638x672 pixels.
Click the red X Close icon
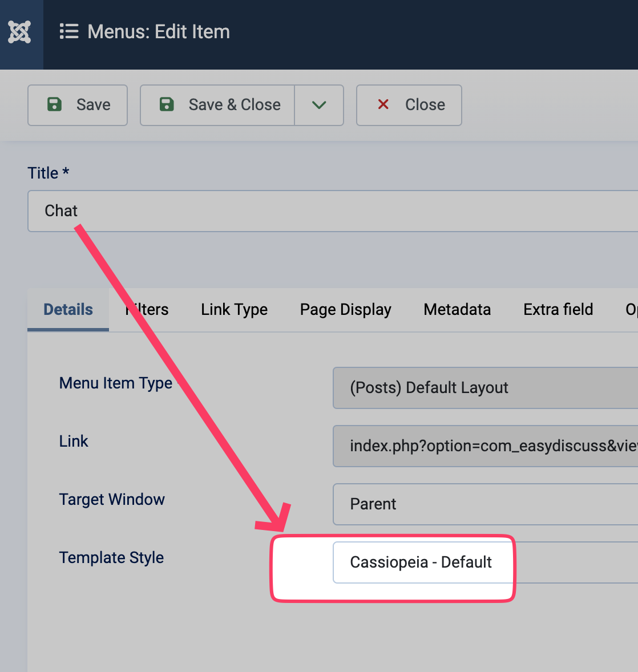click(x=383, y=104)
